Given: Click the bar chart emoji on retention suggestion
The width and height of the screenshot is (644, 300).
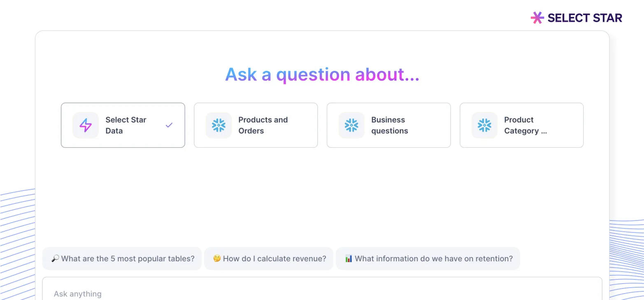Looking at the screenshot, I should pos(349,258).
